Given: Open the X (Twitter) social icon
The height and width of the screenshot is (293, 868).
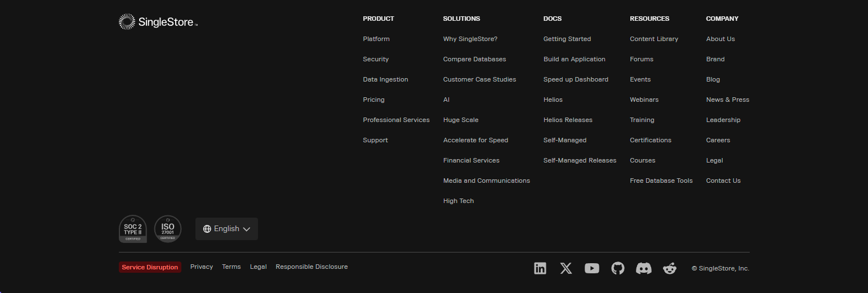Looking at the screenshot, I should tap(566, 268).
